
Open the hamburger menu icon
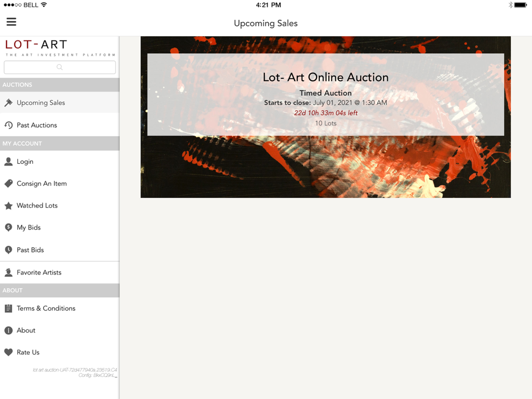click(11, 22)
